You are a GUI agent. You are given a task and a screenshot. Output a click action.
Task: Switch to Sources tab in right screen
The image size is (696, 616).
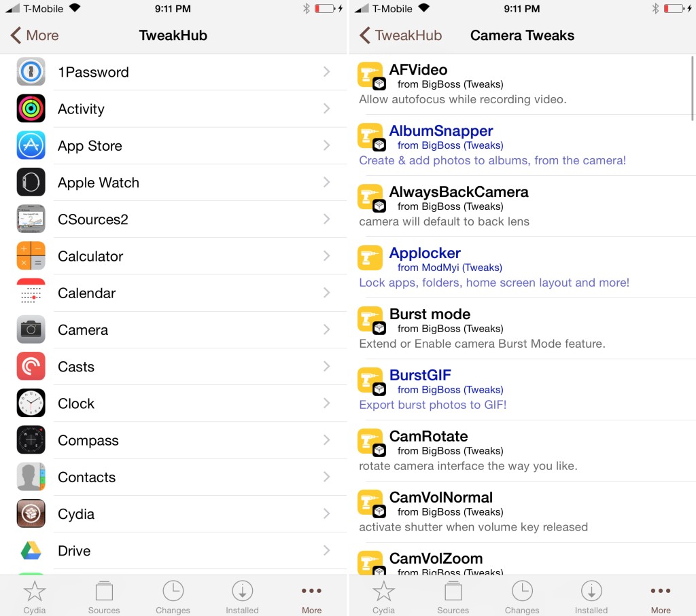point(453,597)
